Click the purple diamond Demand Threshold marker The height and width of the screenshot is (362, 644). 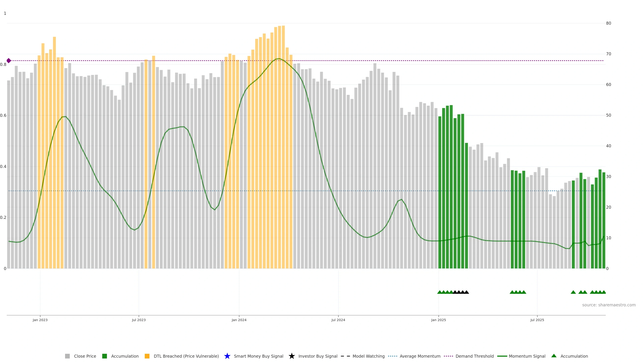[x=9, y=61]
